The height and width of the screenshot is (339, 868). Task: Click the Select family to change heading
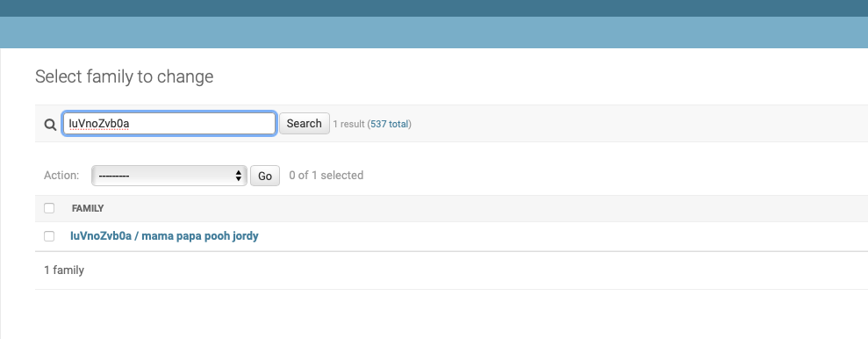point(124,76)
